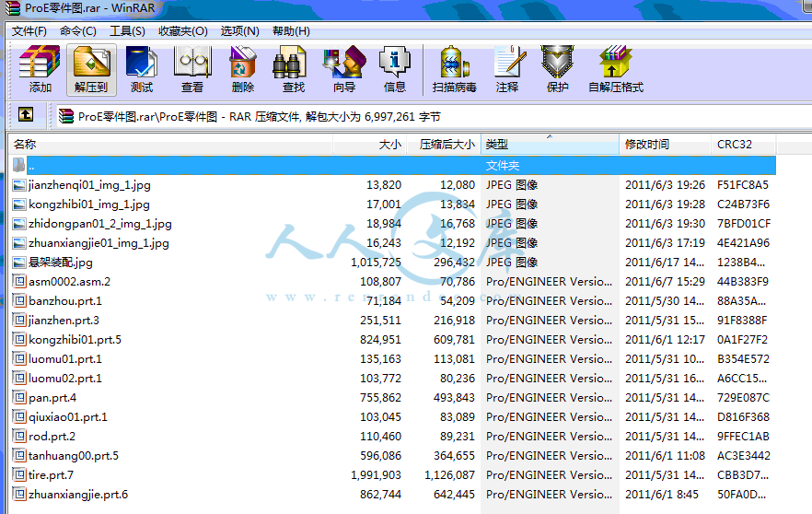This screenshot has width=812, height=514.
Task: Click file icon of jianzhenqi01_img_1.jpg
Action: click(19, 185)
